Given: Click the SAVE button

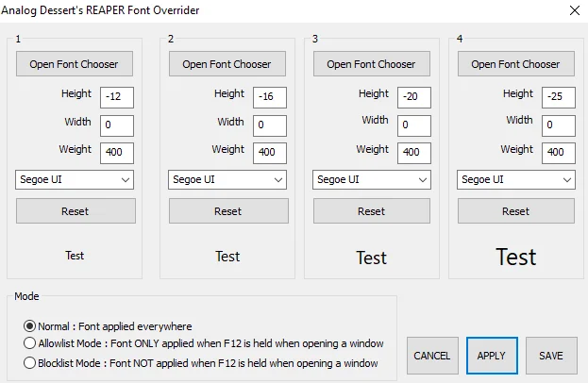Looking at the screenshot, I should coord(551,356).
